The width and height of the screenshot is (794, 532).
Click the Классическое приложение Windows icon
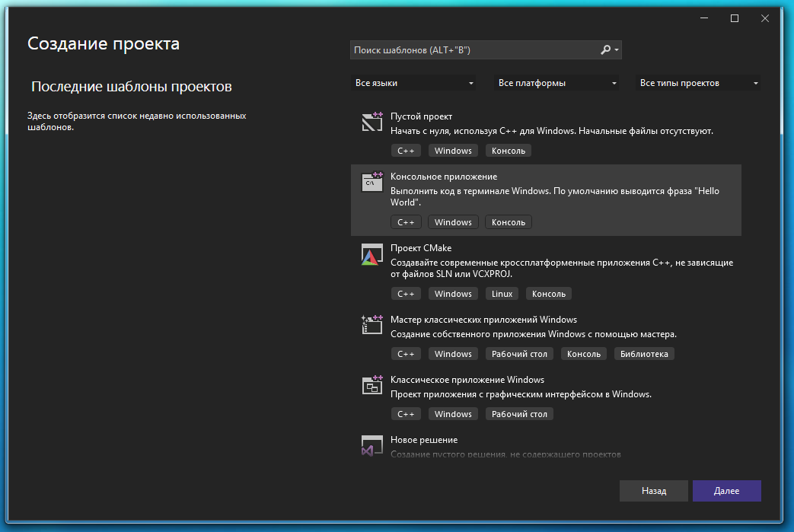(x=372, y=384)
